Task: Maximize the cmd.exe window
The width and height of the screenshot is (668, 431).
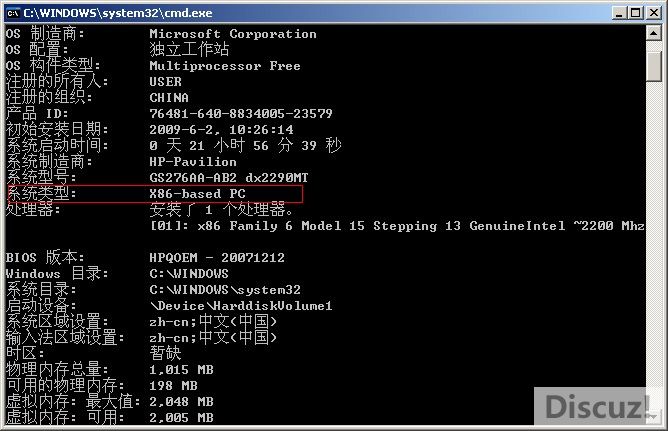Action: [636, 13]
